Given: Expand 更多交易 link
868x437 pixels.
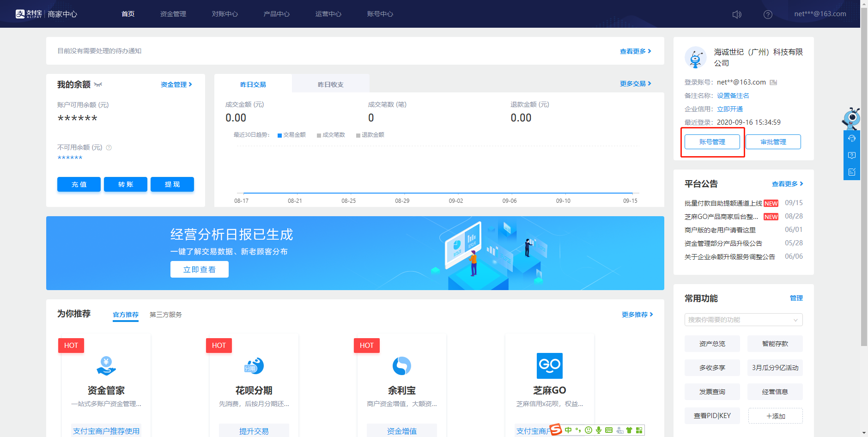Looking at the screenshot, I should [636, 84].
